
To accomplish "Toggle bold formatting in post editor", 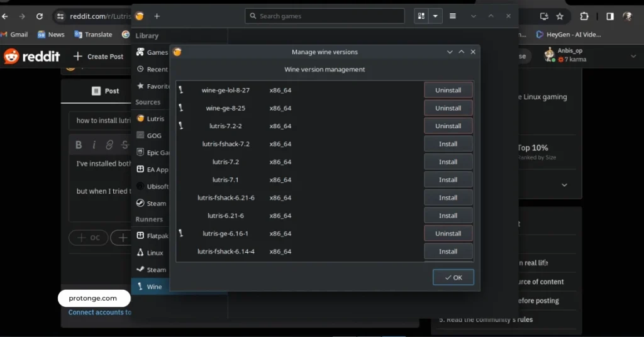I will point(79,145).
